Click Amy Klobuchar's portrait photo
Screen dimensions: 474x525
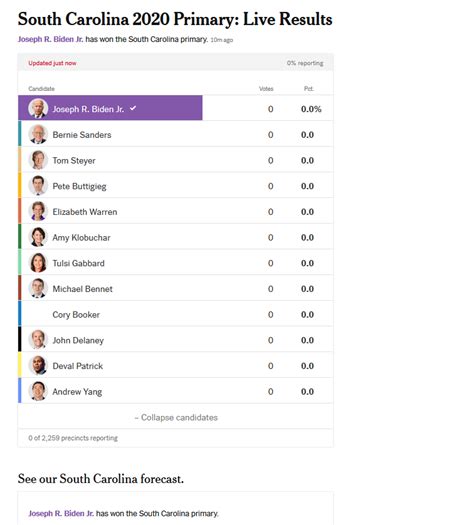38,237
